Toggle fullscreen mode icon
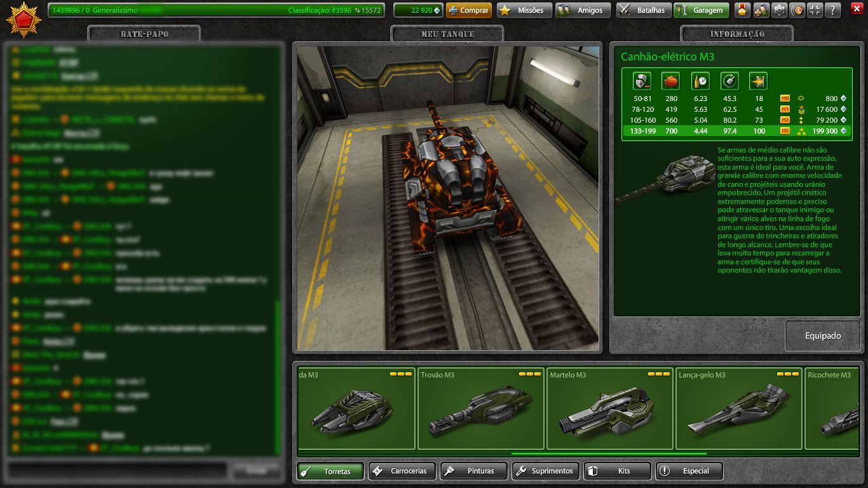Viewport: 868px width, 488px height. click(815, 10)
